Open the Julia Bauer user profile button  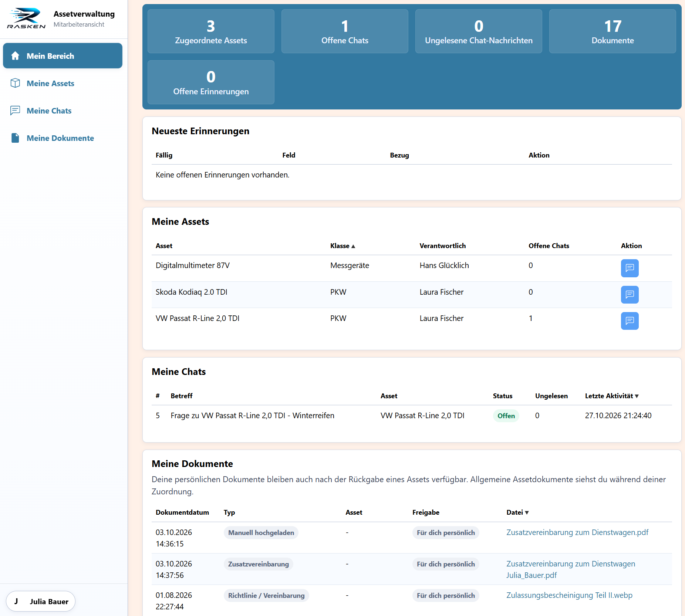[41, 601]
